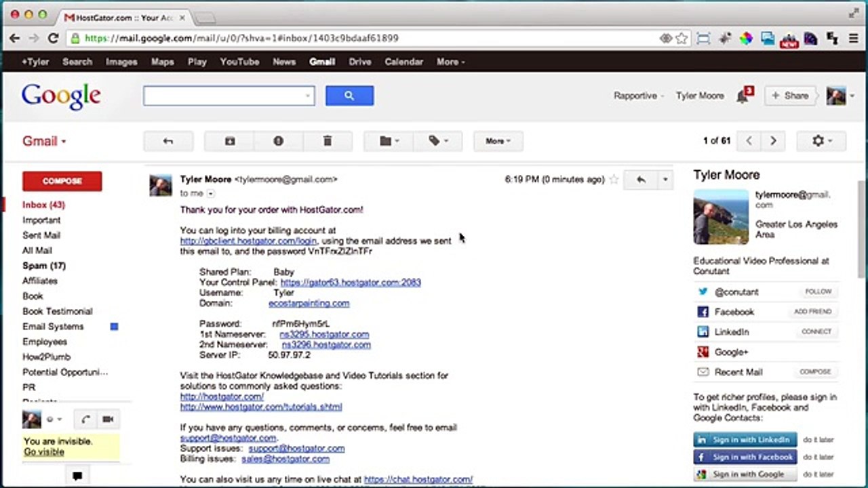Click Tyler Moore's Rapportive profile photo

click(721, 217)
